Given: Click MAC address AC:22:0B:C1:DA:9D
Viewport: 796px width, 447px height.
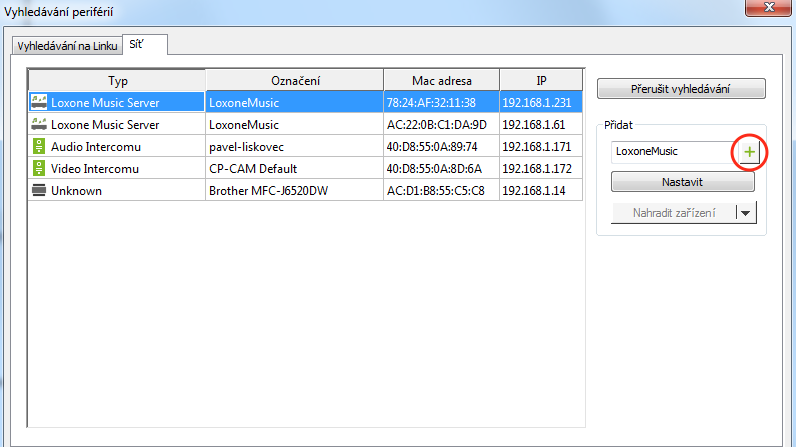Looking at the screenshot, I should pyautogui.click(x=437, y=125).
